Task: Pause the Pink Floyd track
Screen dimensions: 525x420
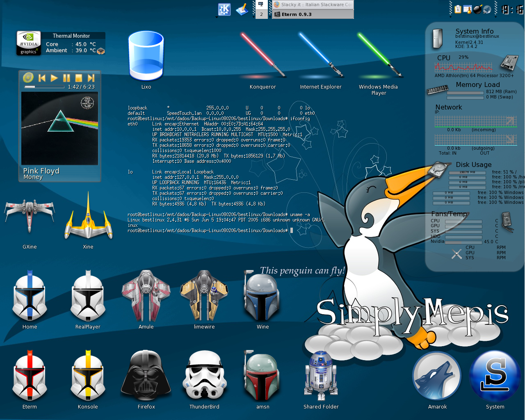Action: click(x=66, y=78)
